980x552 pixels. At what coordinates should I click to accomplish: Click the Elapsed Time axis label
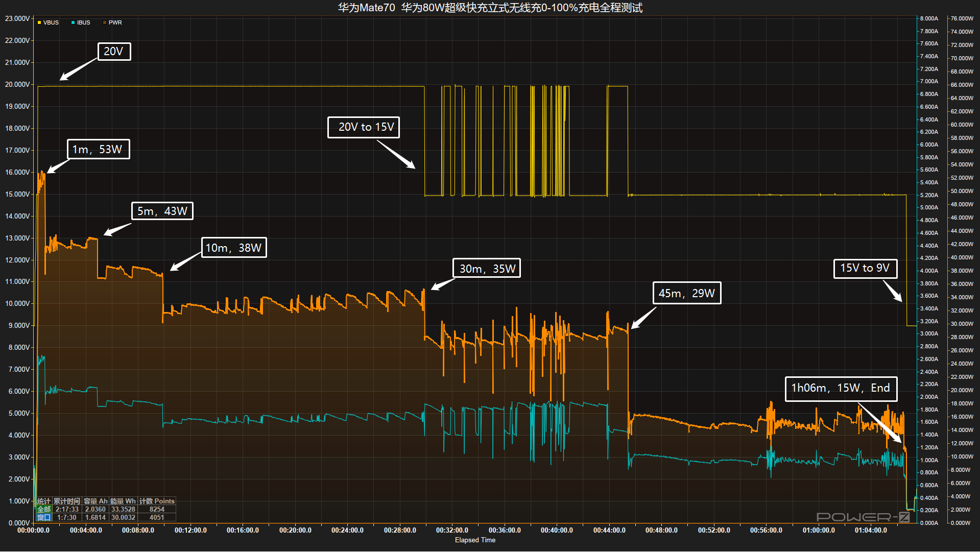click(x=475, y=540)
